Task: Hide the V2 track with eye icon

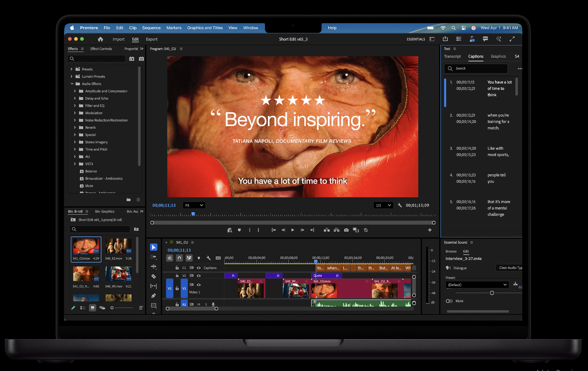Action: [199, 276]
